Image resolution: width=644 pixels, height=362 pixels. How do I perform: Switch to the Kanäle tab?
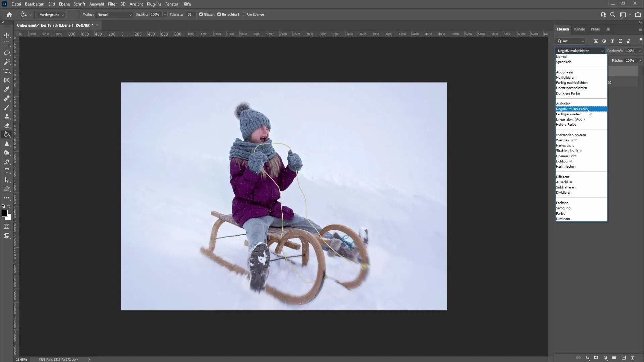[580, 29]
